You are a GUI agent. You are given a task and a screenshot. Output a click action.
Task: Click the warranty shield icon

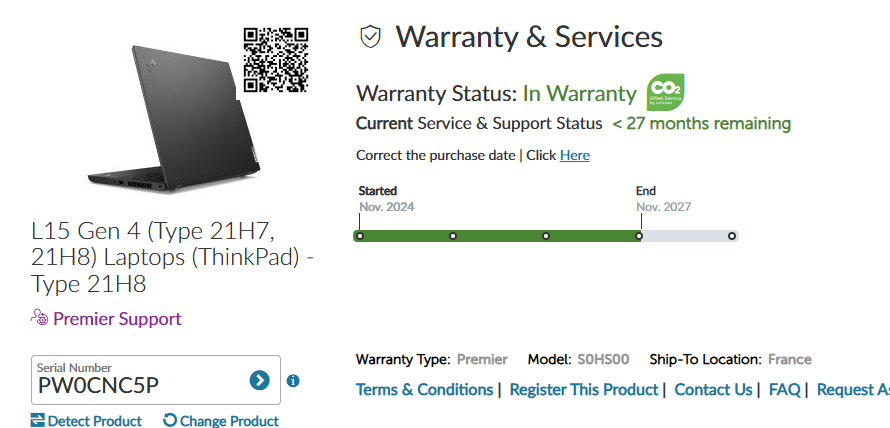tap(371, 37)
